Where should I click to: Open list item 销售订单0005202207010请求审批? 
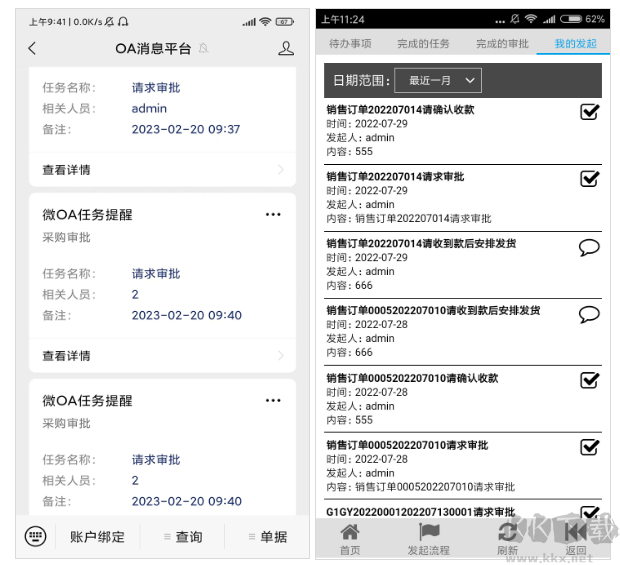pyautogui.click(x=463, y=466)
